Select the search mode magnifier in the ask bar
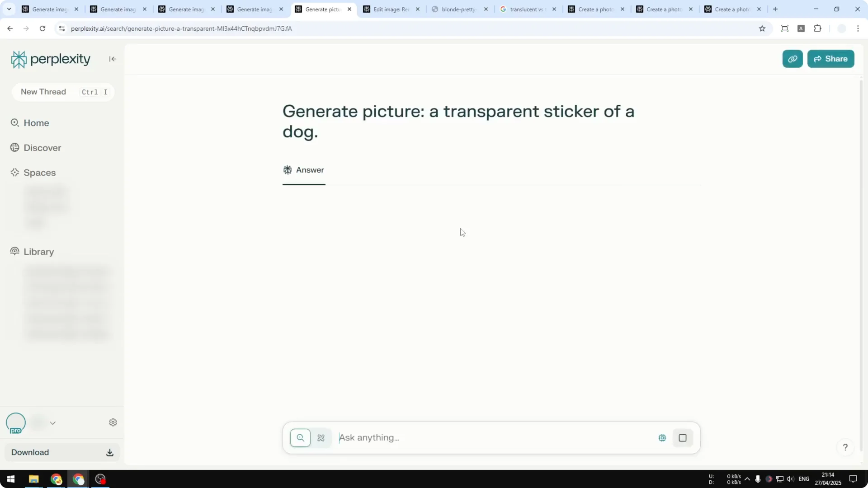Image resolution: width=868 pixels, height=488 pixels. coord(301,437)
